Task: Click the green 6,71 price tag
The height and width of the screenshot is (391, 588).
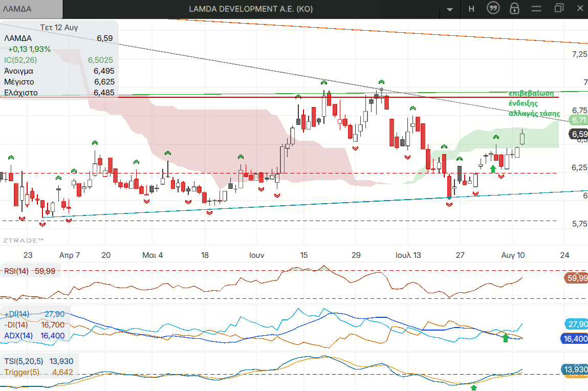Action: click(578, 120)
